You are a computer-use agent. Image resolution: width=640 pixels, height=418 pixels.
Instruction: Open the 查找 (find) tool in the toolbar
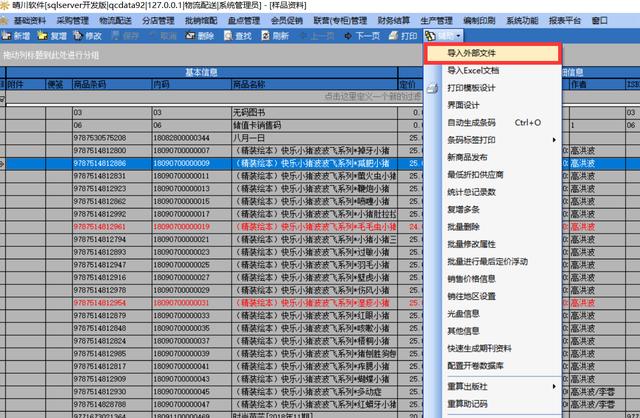click(238, 36)
